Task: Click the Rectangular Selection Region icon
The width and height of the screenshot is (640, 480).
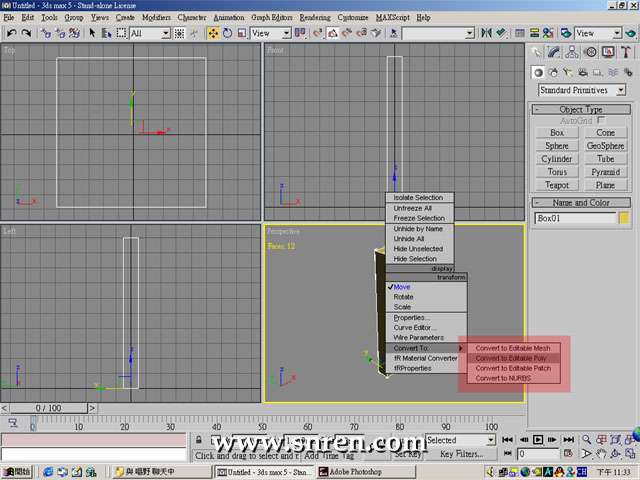Action: click(x=121, y=33)
